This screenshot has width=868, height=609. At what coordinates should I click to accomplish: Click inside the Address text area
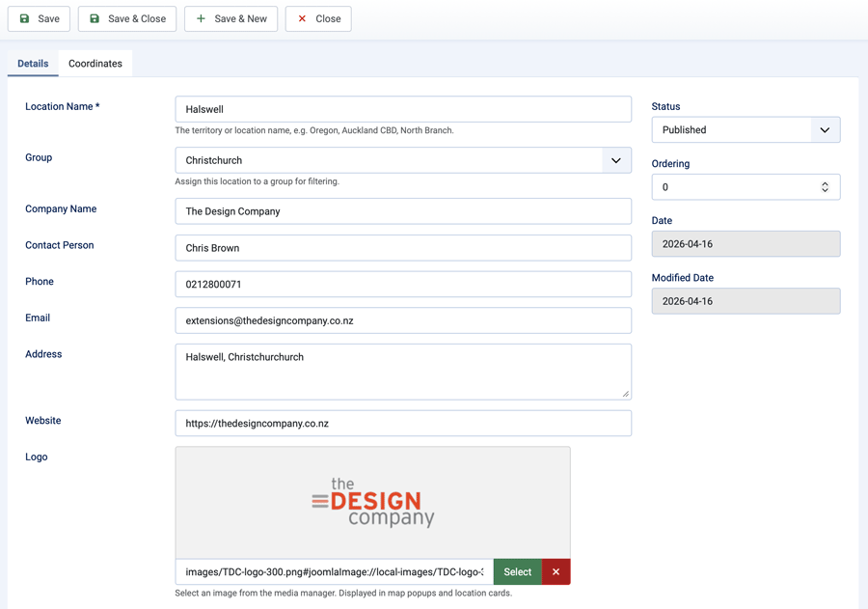click(x=403, y=372)
